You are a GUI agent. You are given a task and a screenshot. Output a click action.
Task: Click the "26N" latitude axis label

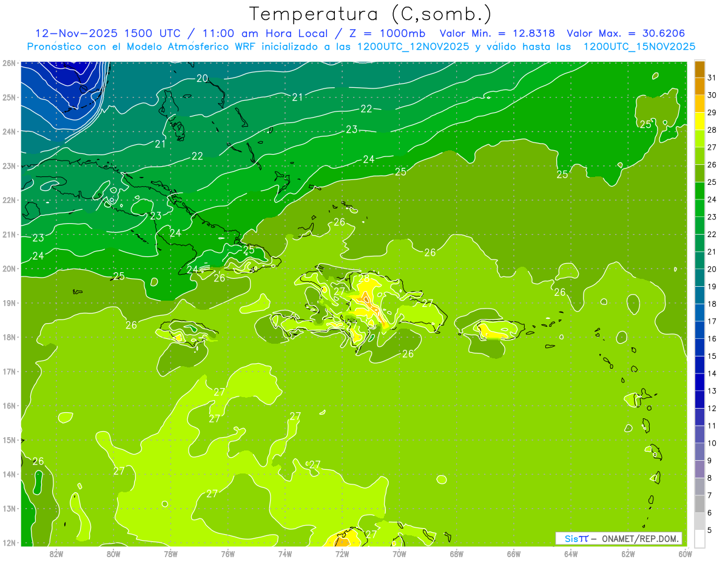pos(8,63)
